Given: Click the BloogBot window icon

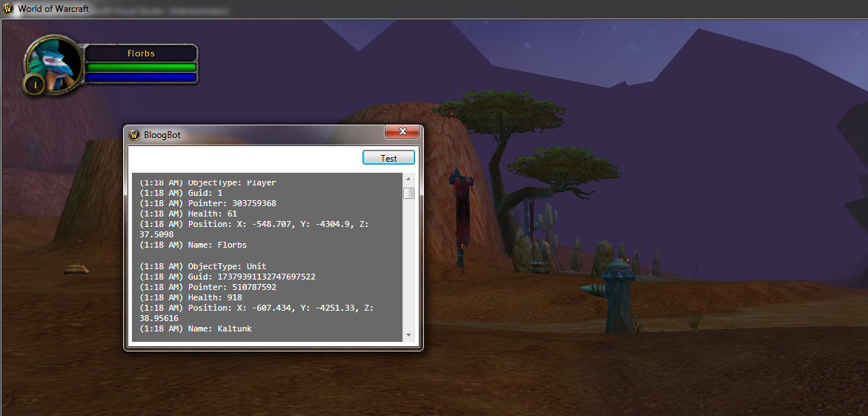Looking at the screenshot, I should click(134, 135).
